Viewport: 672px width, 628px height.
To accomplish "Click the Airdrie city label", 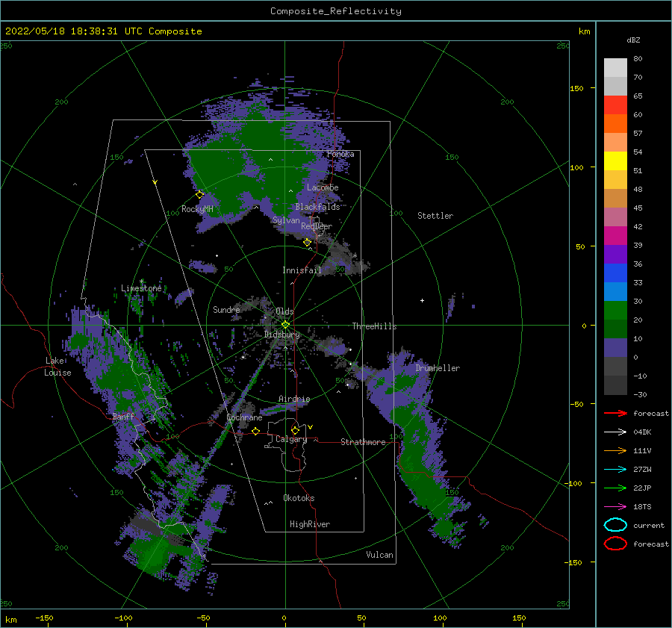I will coord(294,399).
